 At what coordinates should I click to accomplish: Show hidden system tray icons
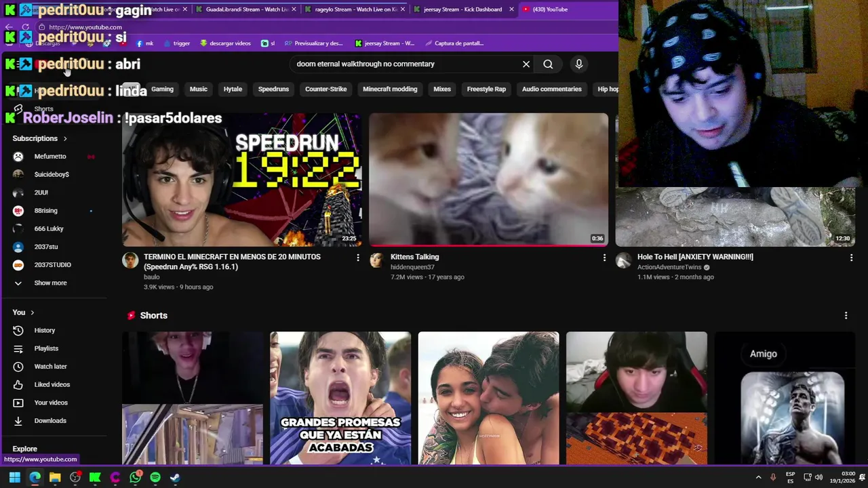[x=758, y=477]
